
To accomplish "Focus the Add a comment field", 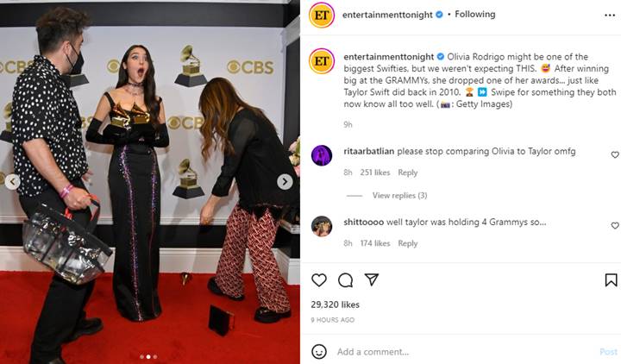I will (463, 352).
